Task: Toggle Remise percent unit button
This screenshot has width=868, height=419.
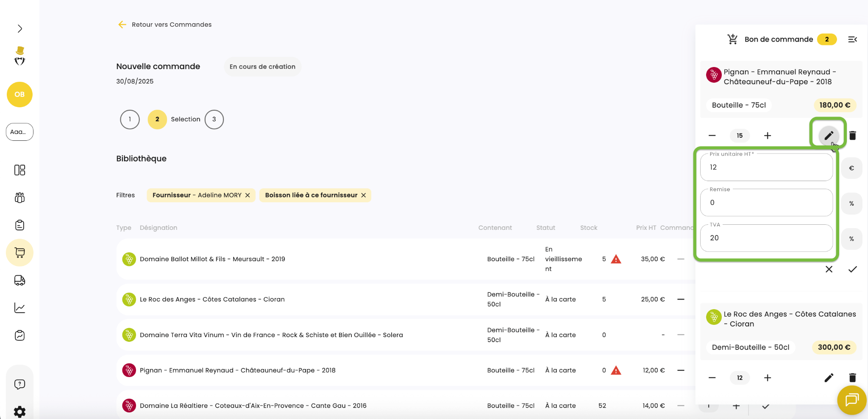Action: point(851,204)
